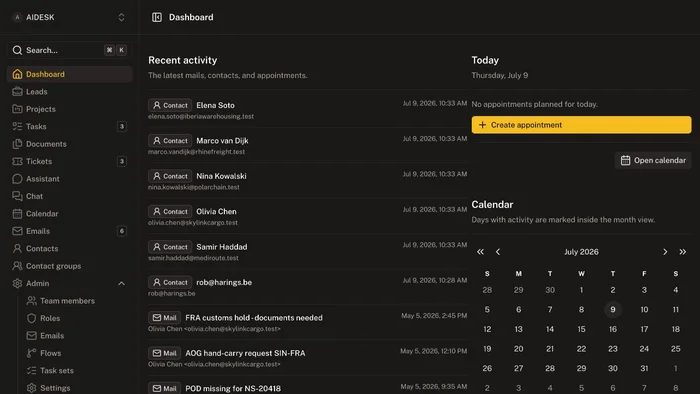
Task: Click the Tickets badge showing 3
Action: 121,161
